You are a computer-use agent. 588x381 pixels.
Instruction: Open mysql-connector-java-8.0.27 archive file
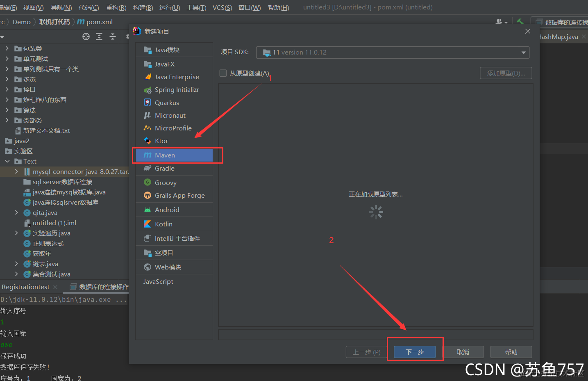tap(80, 171)
